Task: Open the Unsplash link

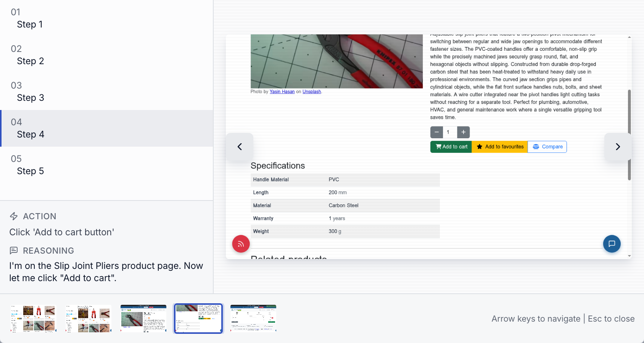Action: [x=312, y=92]
